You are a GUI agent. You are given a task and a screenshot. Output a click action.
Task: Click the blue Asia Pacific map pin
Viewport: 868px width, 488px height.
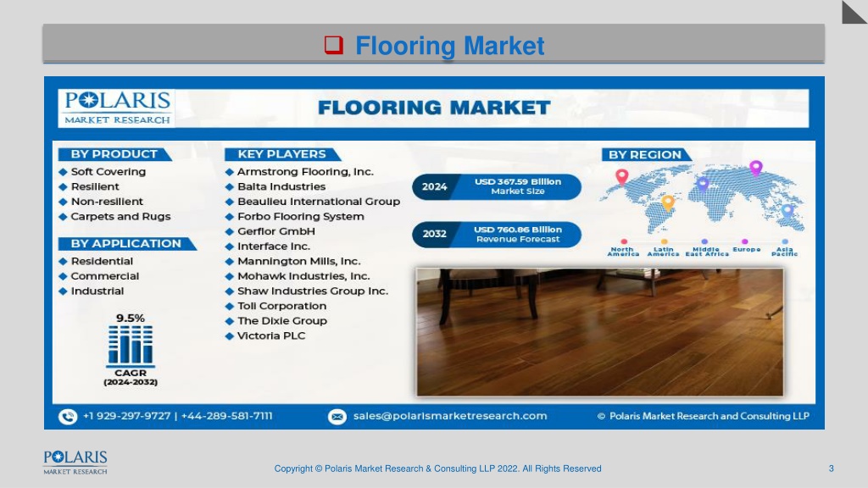pos(787,211)
